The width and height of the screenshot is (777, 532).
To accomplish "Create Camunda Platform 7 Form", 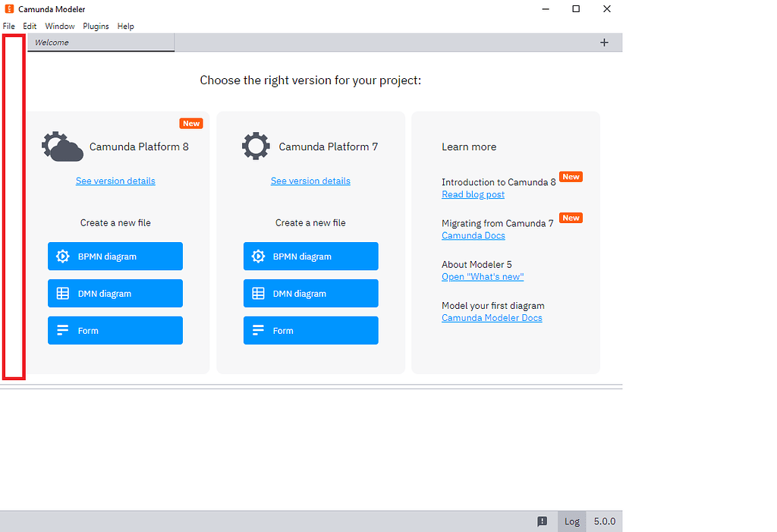I will pos(310,331).
